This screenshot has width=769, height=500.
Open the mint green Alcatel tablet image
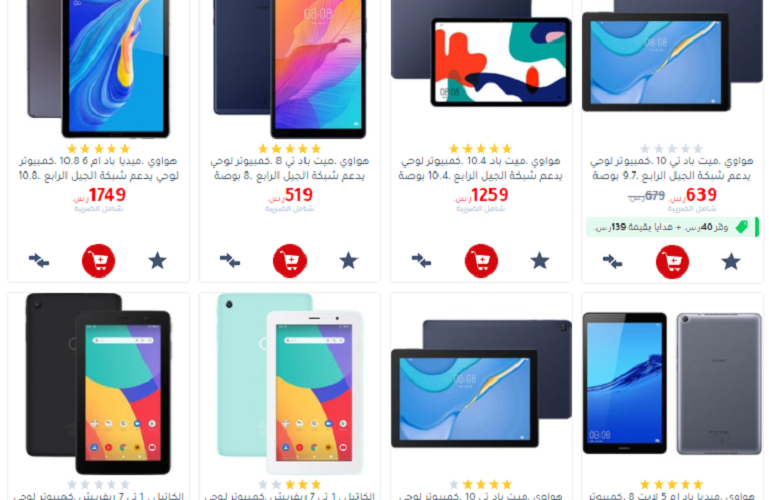click(290, 384)
